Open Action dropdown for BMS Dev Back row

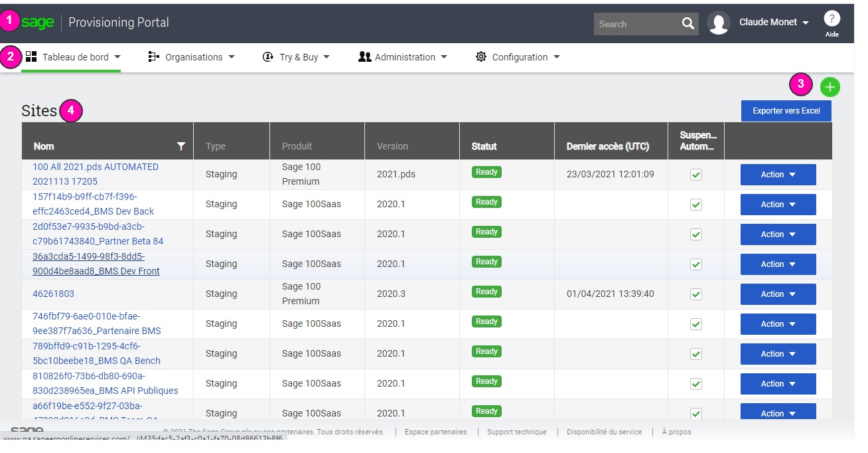click(778, 205)
